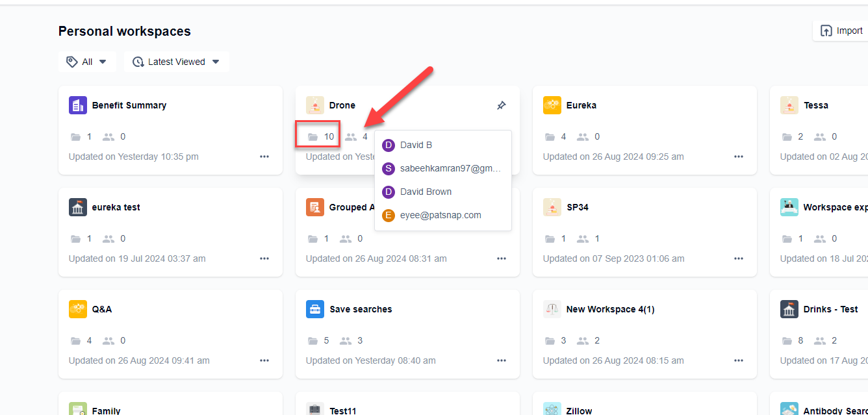Click the collaborators icon on Save searches card
Viewport: 868px width, 415px height.
[x=345, y=340]
